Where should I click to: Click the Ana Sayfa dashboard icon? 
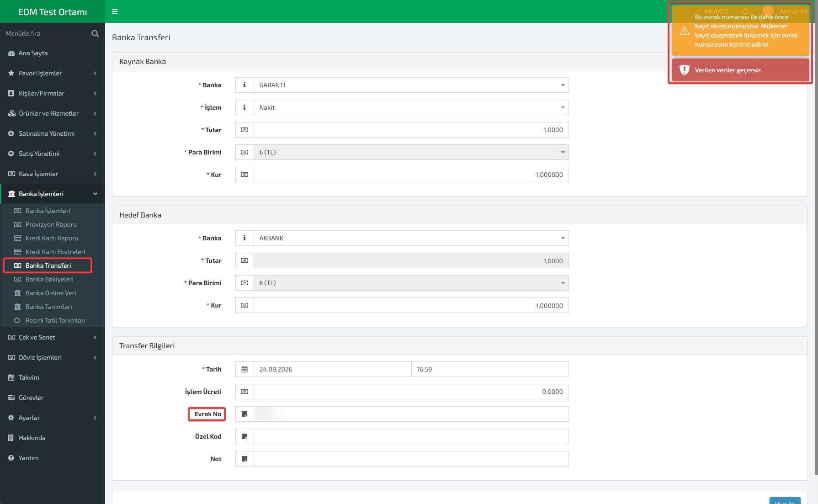coord(11,53)
